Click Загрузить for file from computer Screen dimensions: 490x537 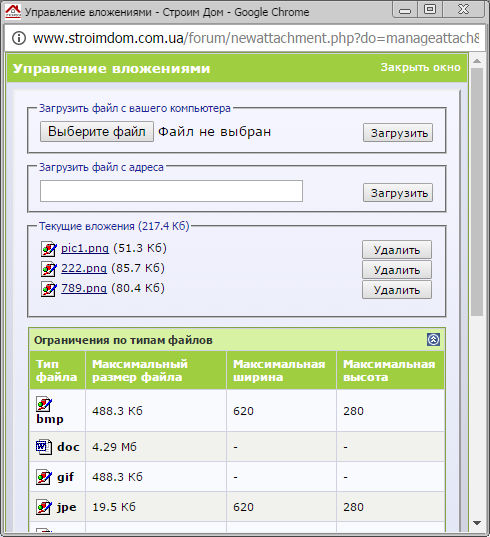(398, 133)
